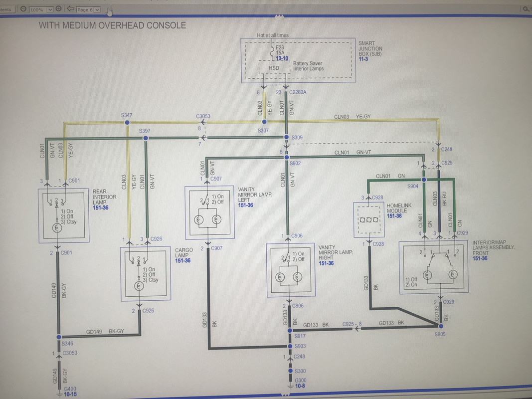
Task: Click the S346 splice label
Action: pyautogui.click(x=67, y=343)
